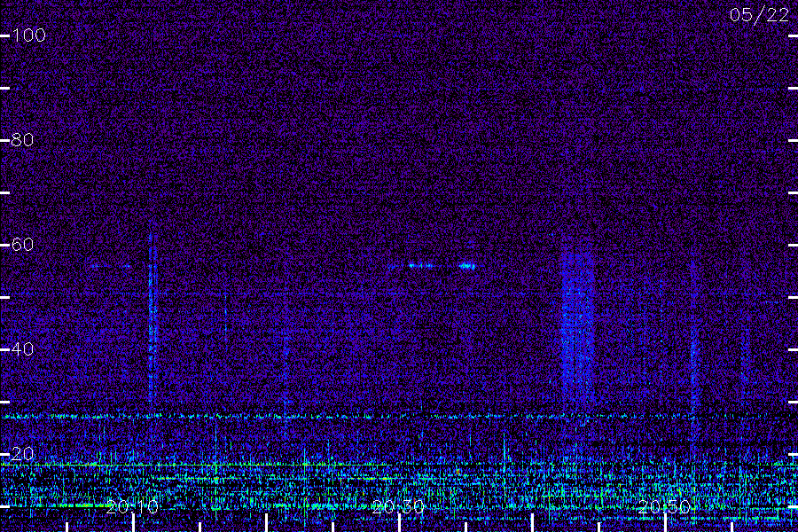
Task: Click the 20:30 time axis label
Action: click(x=398, y=507)
